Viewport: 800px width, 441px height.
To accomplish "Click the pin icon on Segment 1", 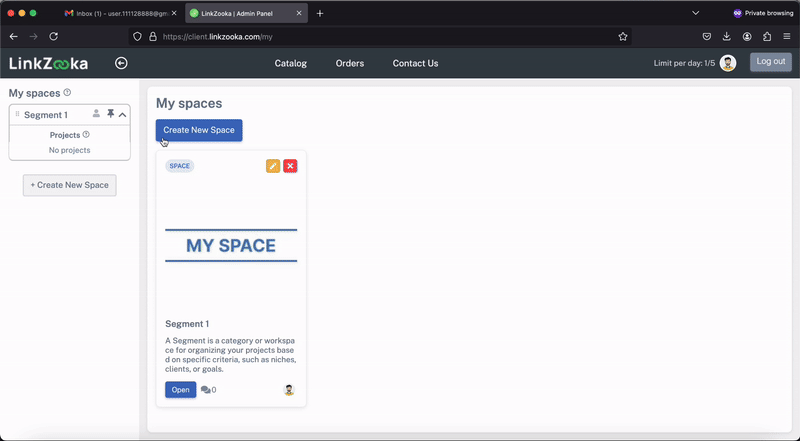I will [110, 114].
